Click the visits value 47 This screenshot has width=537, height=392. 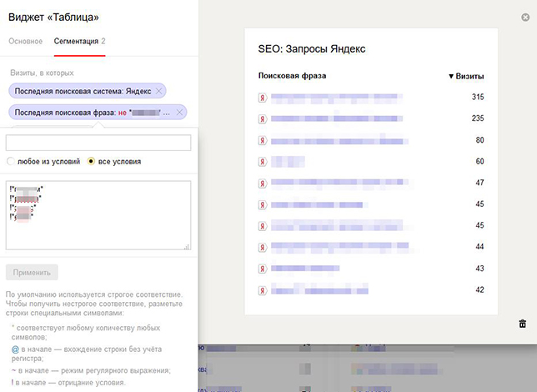click(x=479, y=183)
